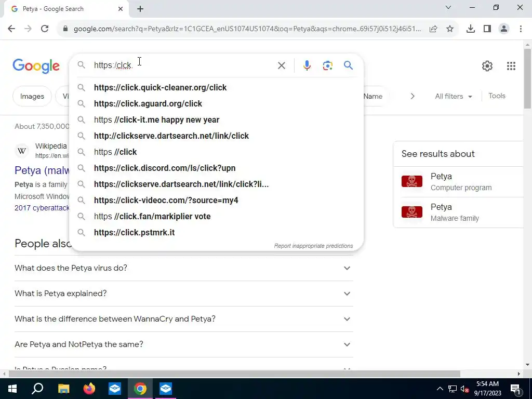The height and width of the screenshot is (399, 532).
Task: Open Windows Start menu
Action: pos(12,389)
